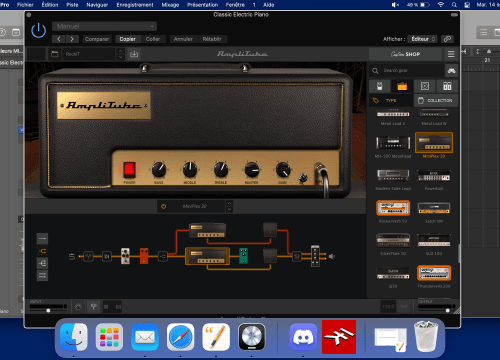The image size is (500, 360).
Task: Click the mixer node before rack unit
Action: [297, 256]
